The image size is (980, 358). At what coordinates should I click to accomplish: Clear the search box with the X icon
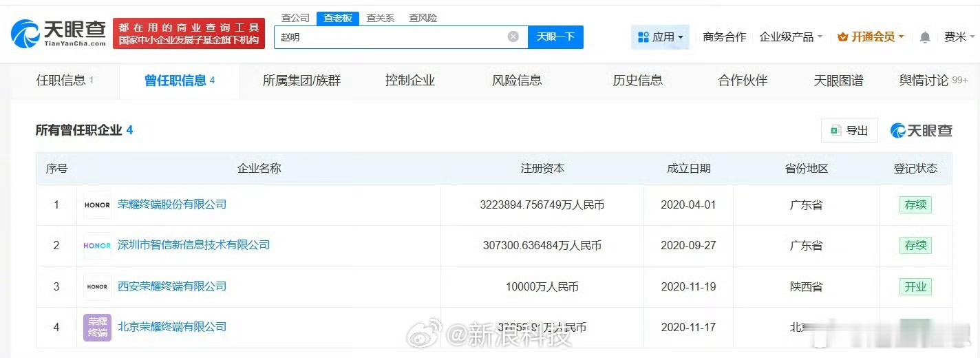(x=513, y=36)
